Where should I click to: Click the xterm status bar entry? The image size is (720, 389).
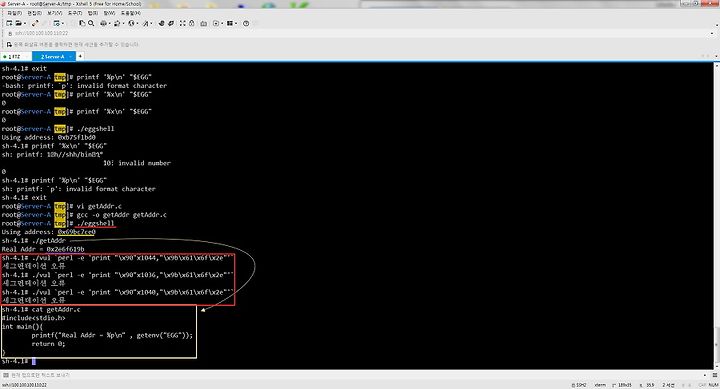tap(600, 385)
